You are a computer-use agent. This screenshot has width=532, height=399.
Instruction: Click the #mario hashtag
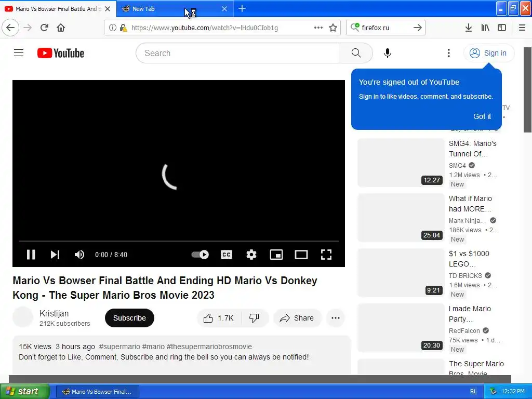pyautogui.click(x=153, y=347)
